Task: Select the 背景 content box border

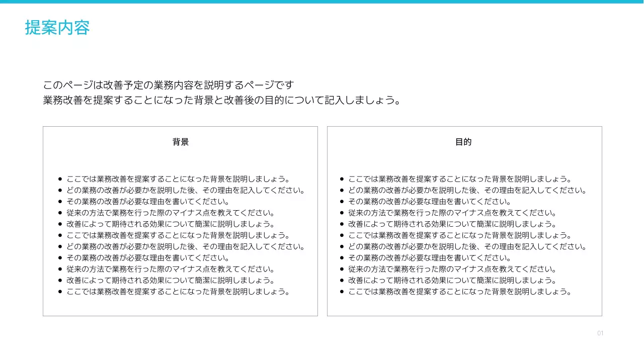Action: coord(180,127)
